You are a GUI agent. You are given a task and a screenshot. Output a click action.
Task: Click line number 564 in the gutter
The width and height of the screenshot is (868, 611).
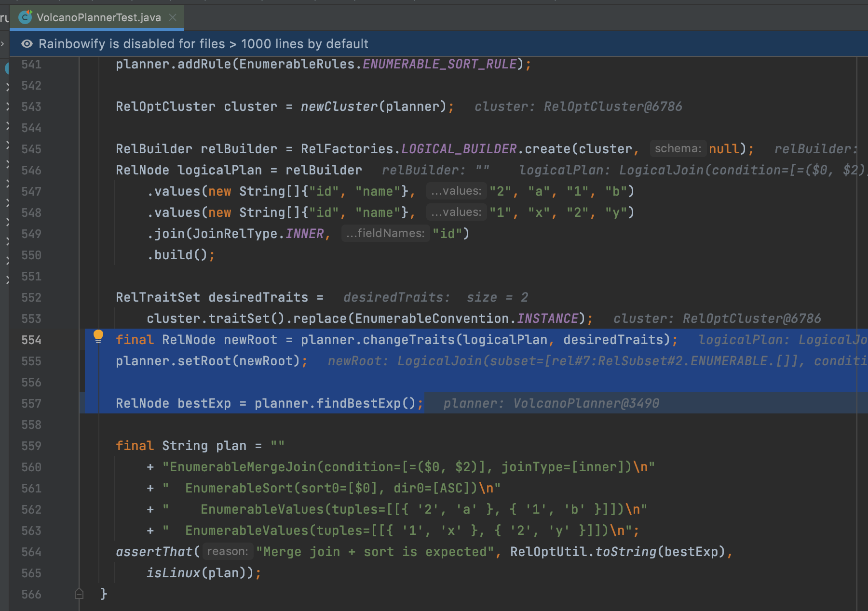pyautogui.click(x=31, y=552)
